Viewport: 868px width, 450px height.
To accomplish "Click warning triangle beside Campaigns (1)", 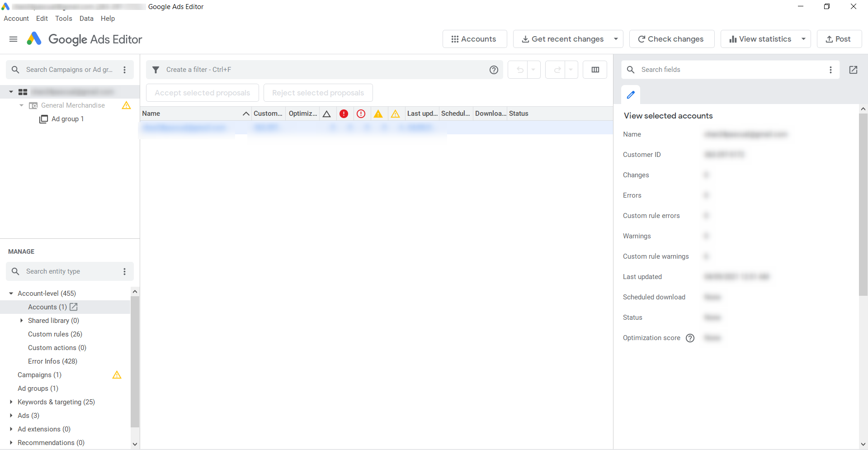I will (x=117, y=375).
